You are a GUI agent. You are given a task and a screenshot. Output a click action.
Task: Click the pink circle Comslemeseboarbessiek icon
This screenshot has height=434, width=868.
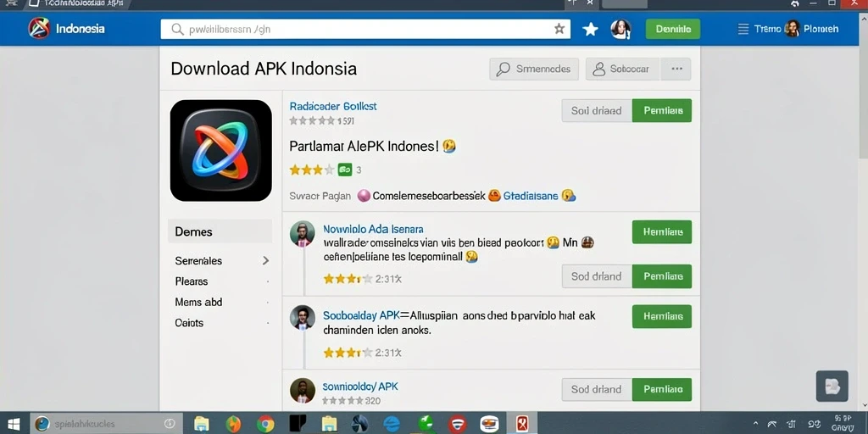364,196
